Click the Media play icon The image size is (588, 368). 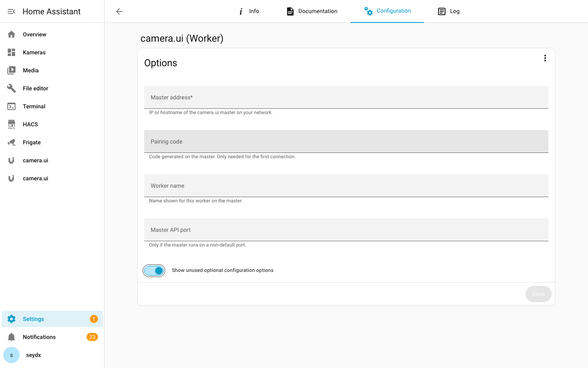click(x=11, y=70)
